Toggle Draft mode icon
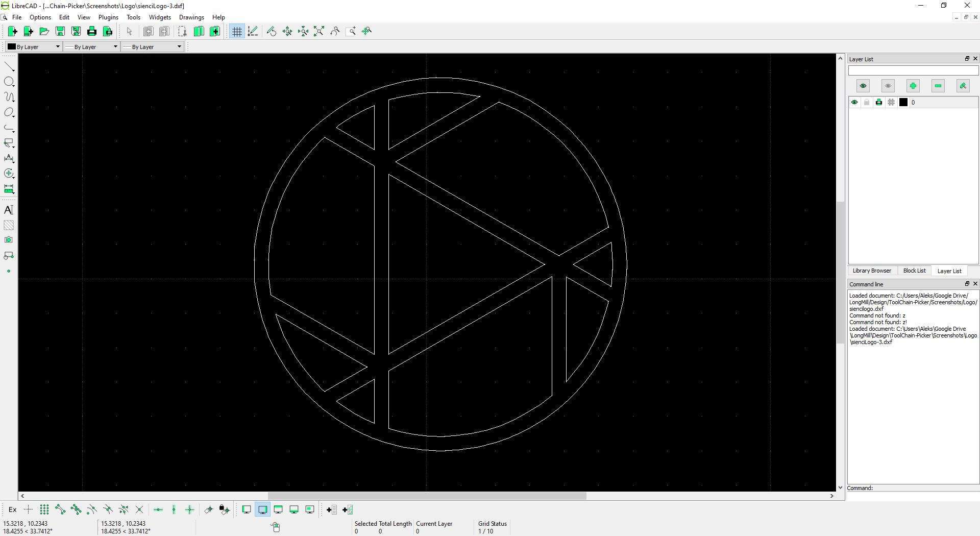The height and width of the screenshot is (536, 980). point(253,32)
